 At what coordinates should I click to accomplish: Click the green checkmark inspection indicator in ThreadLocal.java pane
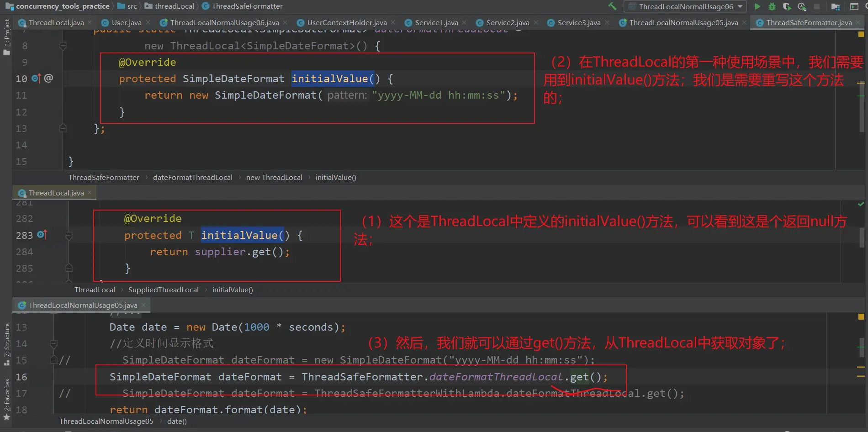tap(861, 204)
